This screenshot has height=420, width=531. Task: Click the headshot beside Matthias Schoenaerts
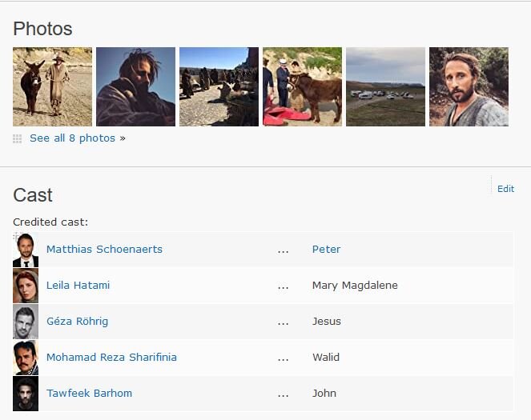[26, 250]
